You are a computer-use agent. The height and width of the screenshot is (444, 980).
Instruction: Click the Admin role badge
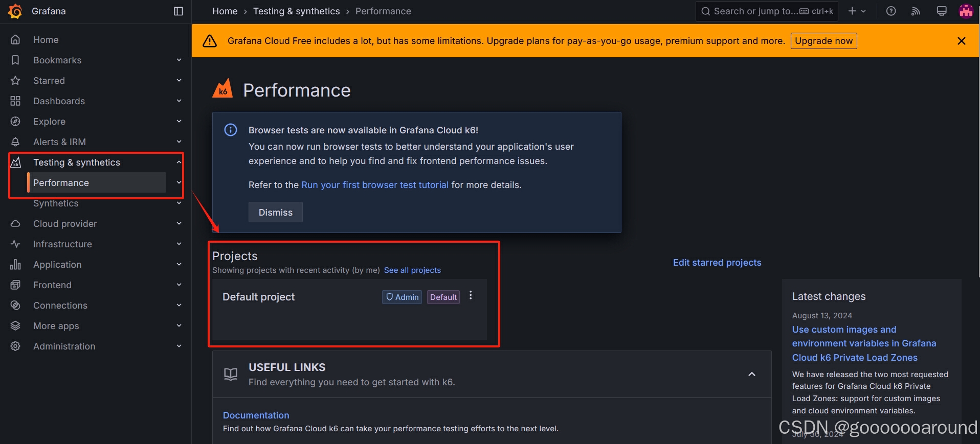point(402,297)
